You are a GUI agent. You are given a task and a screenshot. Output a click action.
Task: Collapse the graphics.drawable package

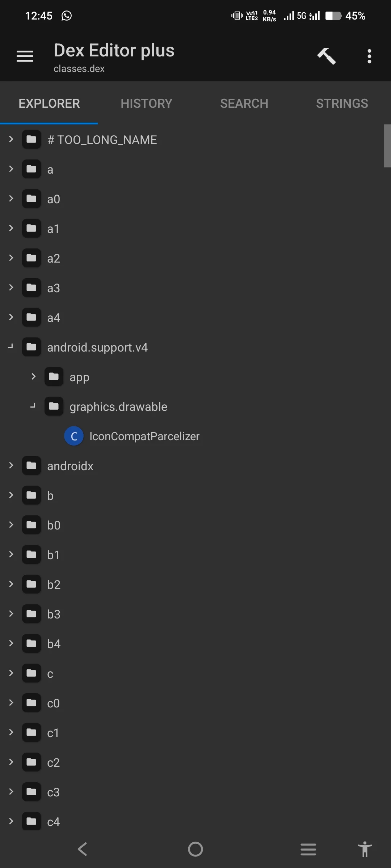click(33, 406)
